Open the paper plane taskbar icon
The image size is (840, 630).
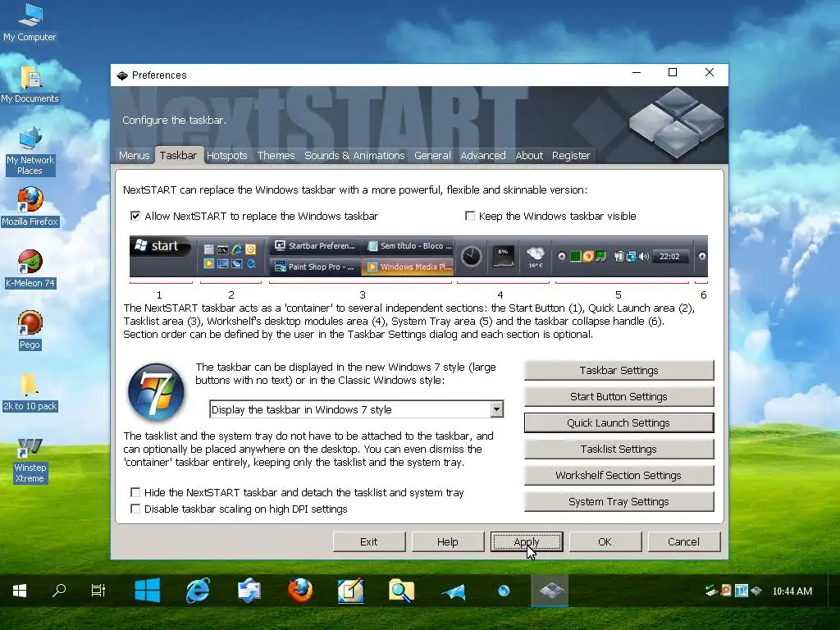click(453, 591)
